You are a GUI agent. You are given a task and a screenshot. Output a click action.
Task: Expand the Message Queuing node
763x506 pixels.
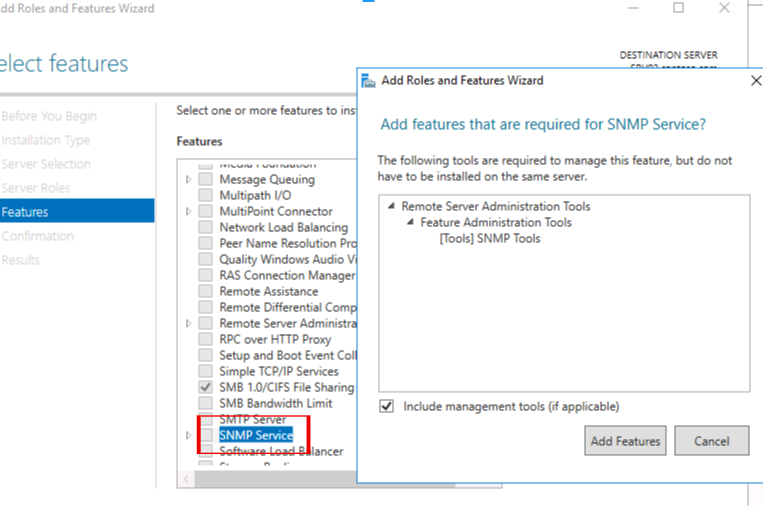tap(189, 180)
